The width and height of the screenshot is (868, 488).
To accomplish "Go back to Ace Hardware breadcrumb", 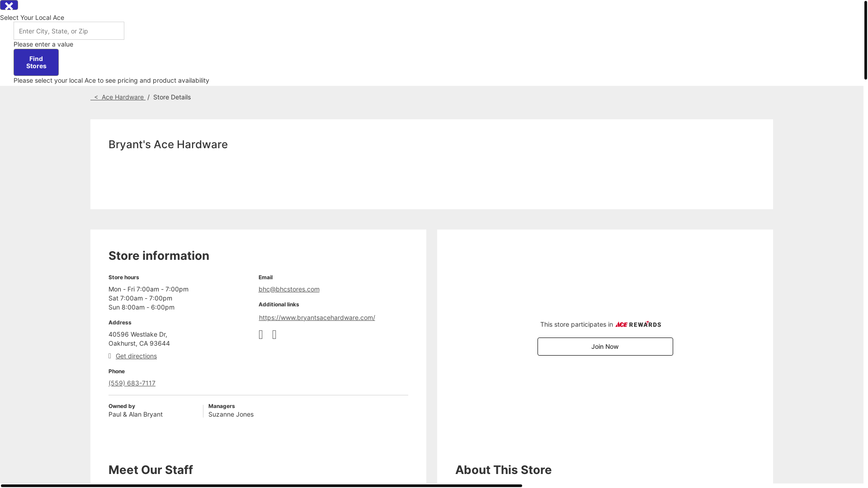I will pos(118,97).
